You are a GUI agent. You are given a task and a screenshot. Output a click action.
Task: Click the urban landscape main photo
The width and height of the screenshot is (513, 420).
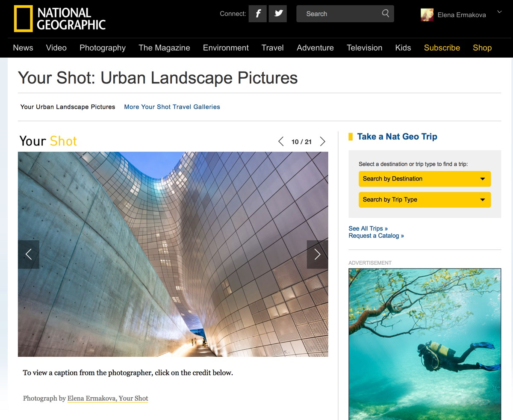[173, 254]
